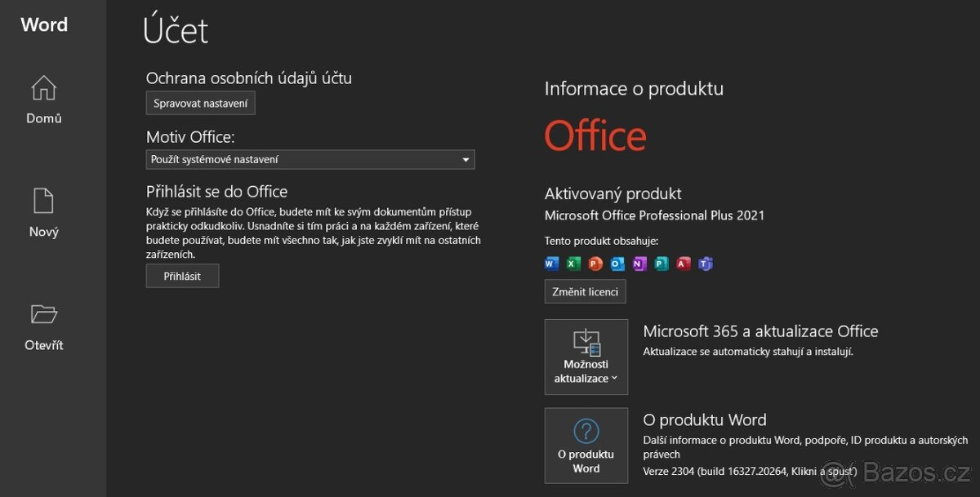Viewport: 980px width, 497px height.
Task: Click the Word title in the sidebar
Action: point(44,24)
